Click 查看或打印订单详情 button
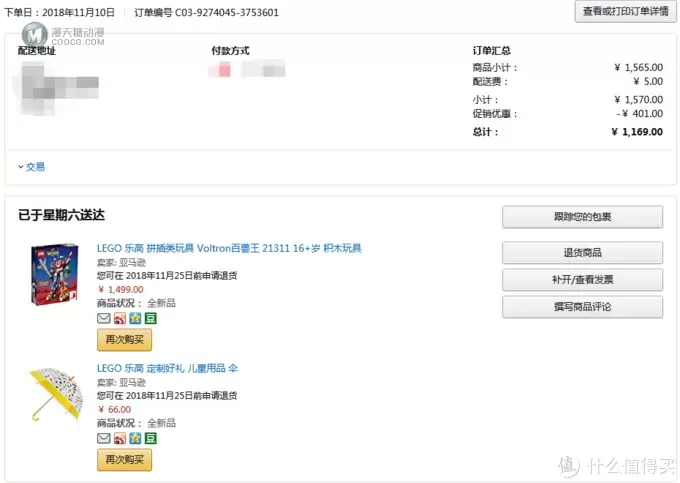Viewport: 680px width, 483px height. tap(625, 11)
